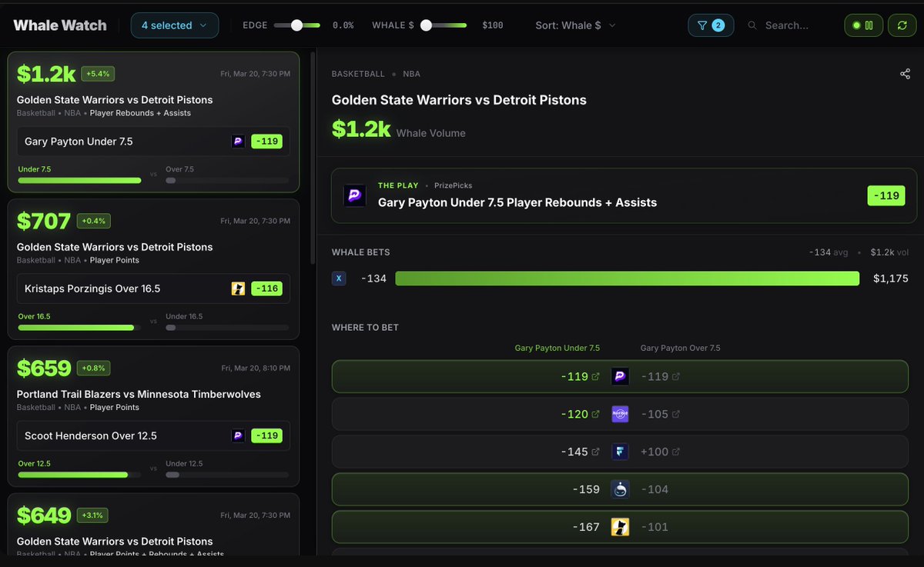The height and width of the screenshot is (567, 924).
Task: Click PrizePicks icon in Gary Payton card
Action: tap(238, 142)
